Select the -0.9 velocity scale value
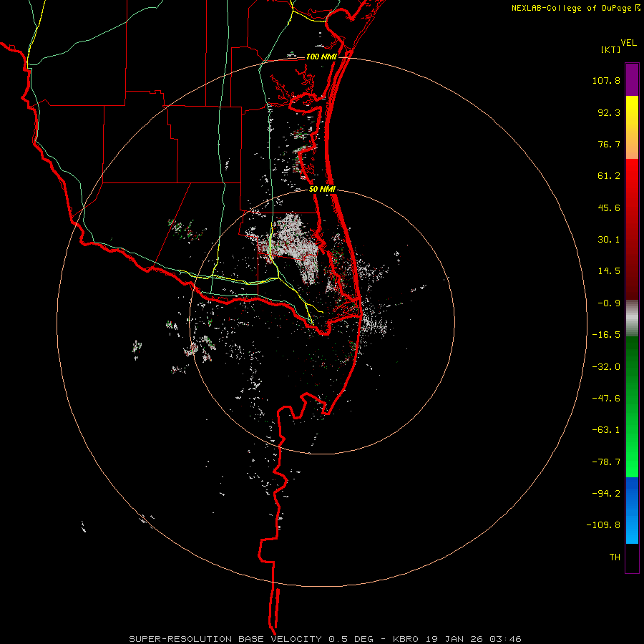Image resolution: width=644 pixels, height=644 pixels. pyautogui.click(x=609, y=303)
